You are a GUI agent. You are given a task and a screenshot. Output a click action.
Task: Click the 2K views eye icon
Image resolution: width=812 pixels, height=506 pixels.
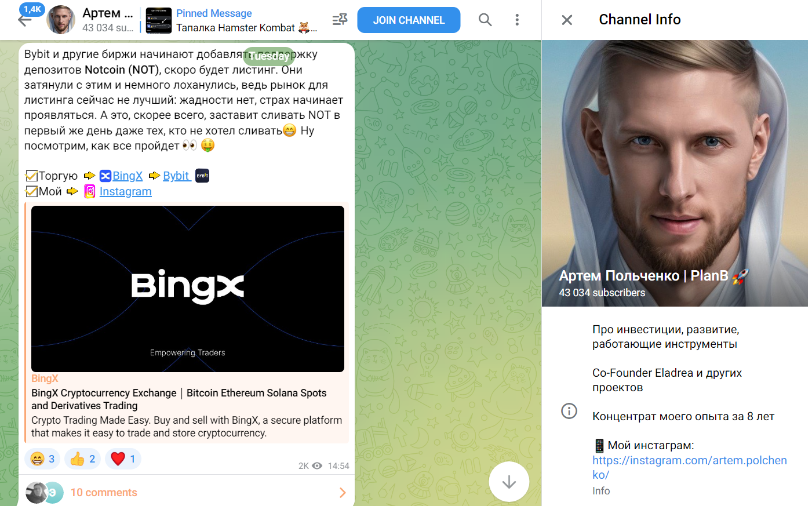(317, 465)
